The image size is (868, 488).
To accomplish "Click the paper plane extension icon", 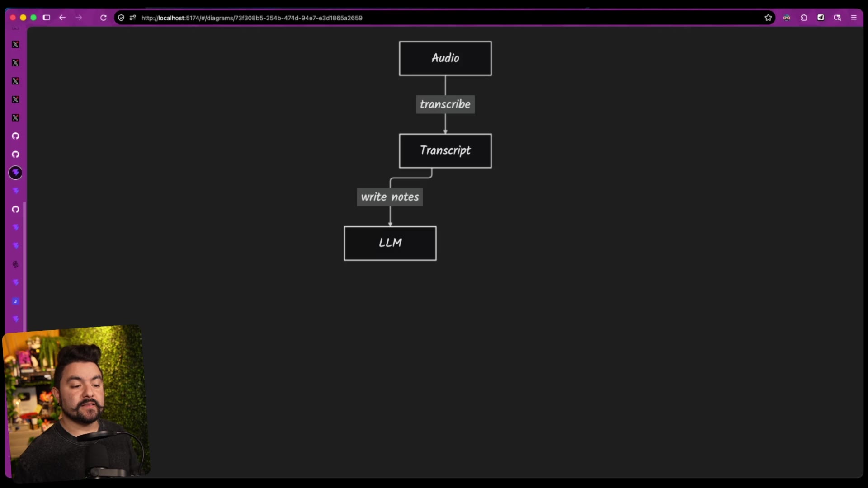I will pyautogui.click(x=821, y=18).
